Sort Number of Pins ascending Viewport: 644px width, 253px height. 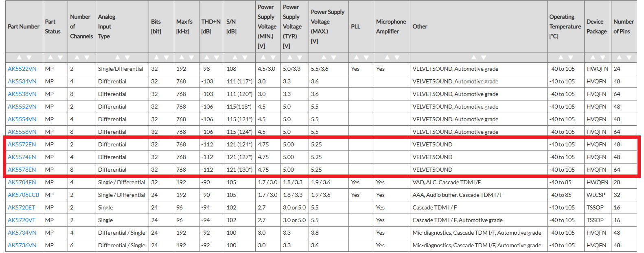point(619,57)
